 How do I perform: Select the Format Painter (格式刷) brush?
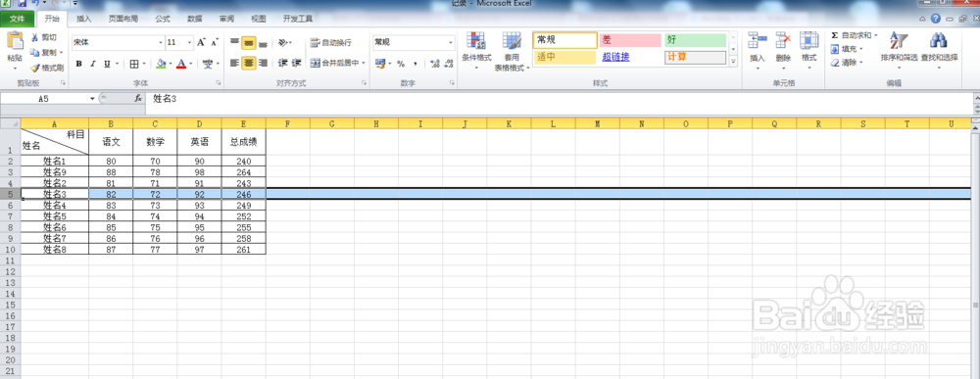point(35,68)
